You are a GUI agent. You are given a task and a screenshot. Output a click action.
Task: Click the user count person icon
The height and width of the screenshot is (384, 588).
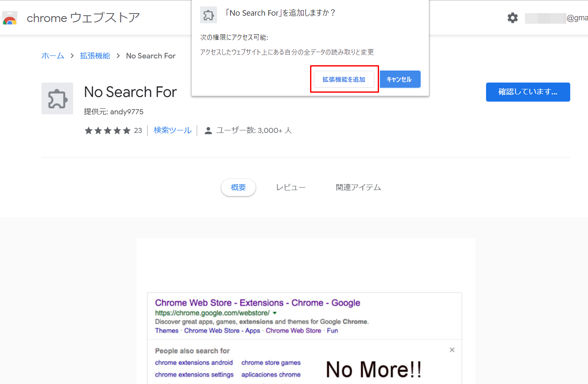(208, 130)
